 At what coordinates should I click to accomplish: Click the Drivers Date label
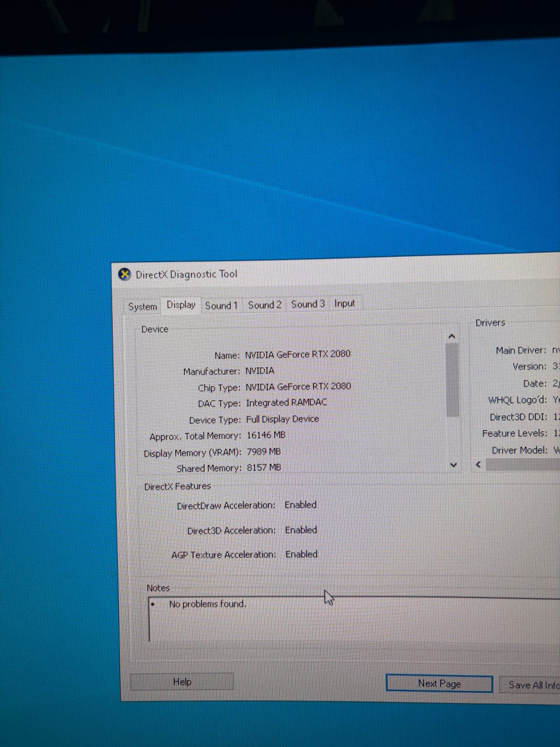coord(535,383)
